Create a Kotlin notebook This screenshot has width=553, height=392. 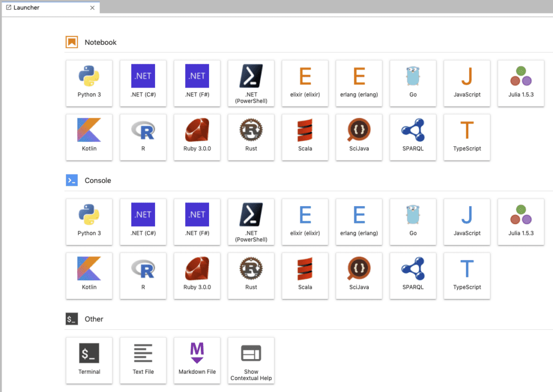point(89,137)
